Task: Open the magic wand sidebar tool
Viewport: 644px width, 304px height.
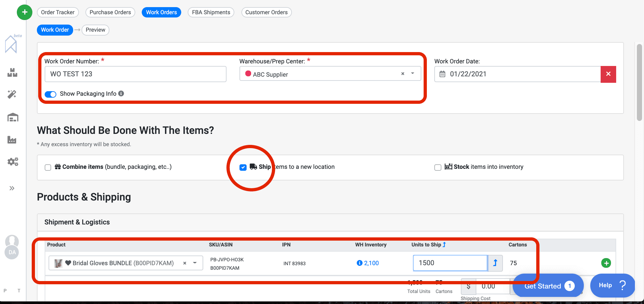Action: pos(12,94)
